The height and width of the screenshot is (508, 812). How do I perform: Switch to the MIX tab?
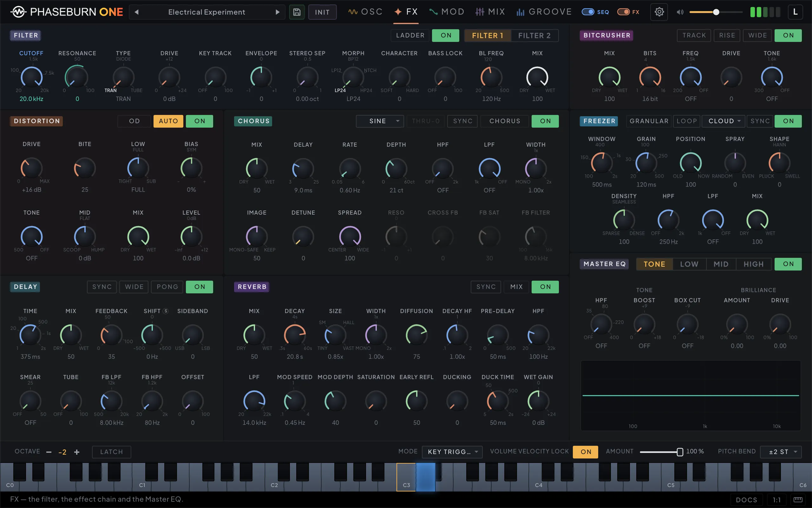pos(490,12)
